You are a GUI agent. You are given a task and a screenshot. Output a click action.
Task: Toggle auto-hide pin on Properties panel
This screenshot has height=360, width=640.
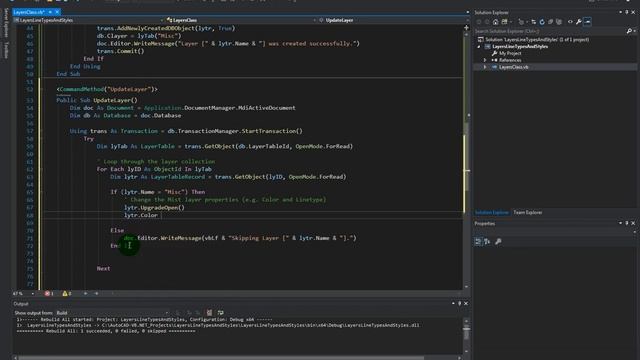click(x=627, y=223)
